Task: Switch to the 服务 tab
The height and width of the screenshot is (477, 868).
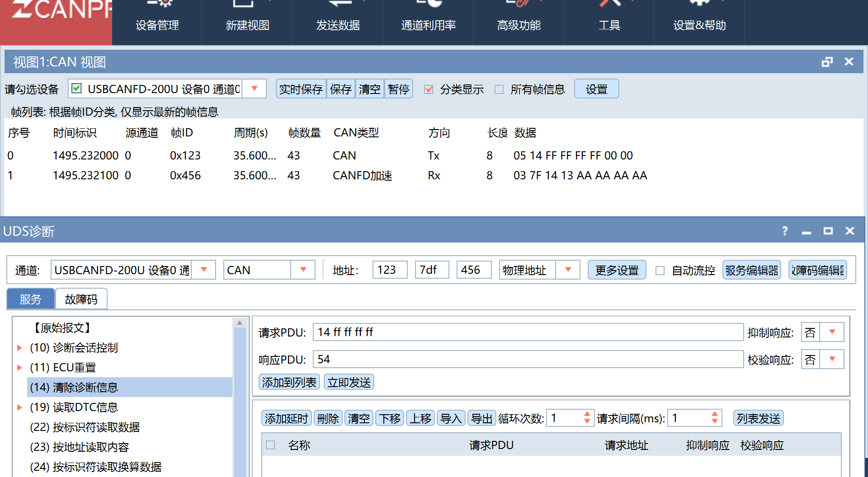Action: pos(31,299)
